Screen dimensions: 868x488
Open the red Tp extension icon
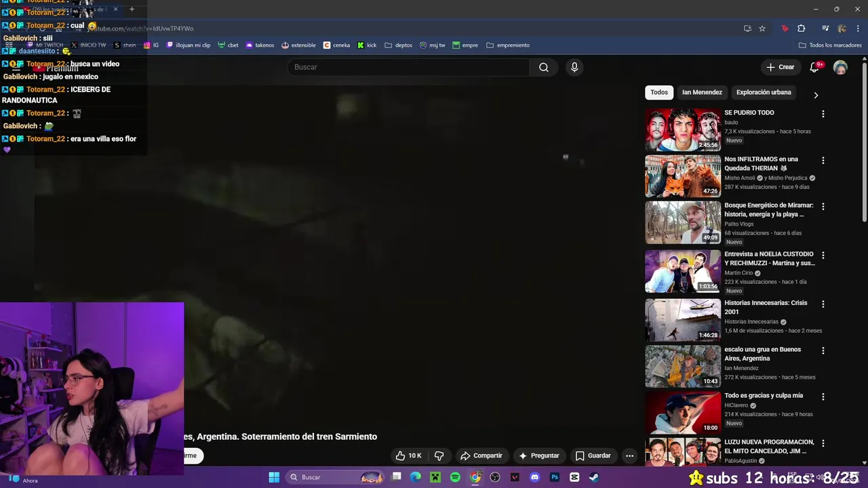785,28
